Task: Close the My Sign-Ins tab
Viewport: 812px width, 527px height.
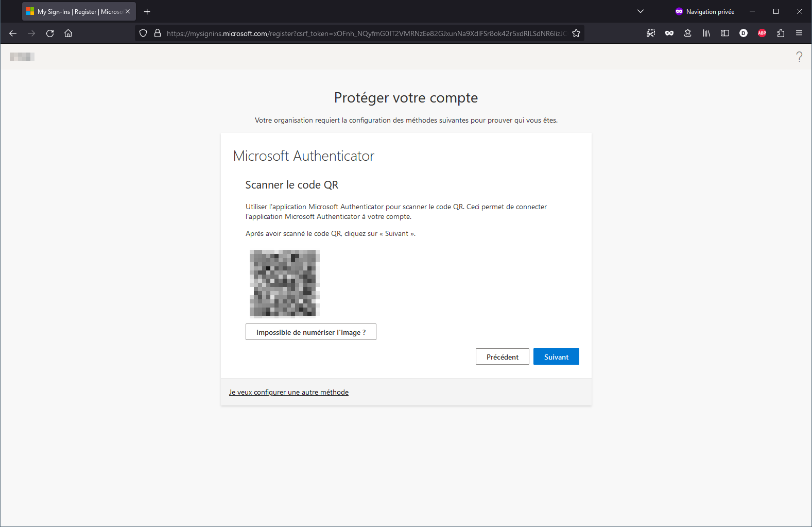Action: pos(128,11)
